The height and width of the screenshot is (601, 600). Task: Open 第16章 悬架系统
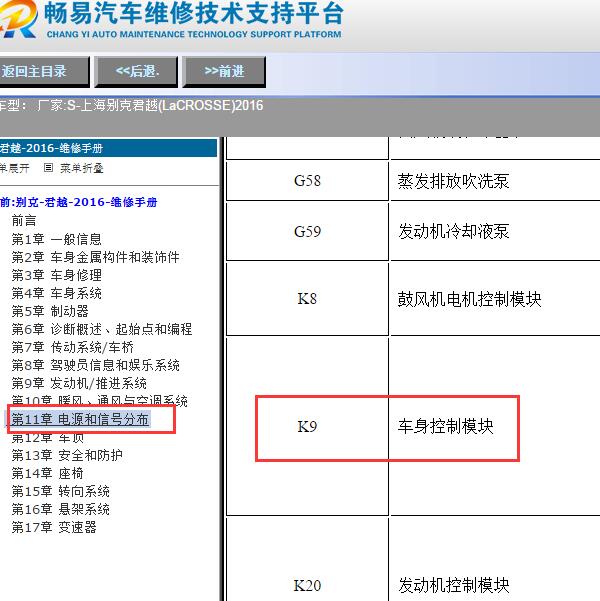point(61,509)
